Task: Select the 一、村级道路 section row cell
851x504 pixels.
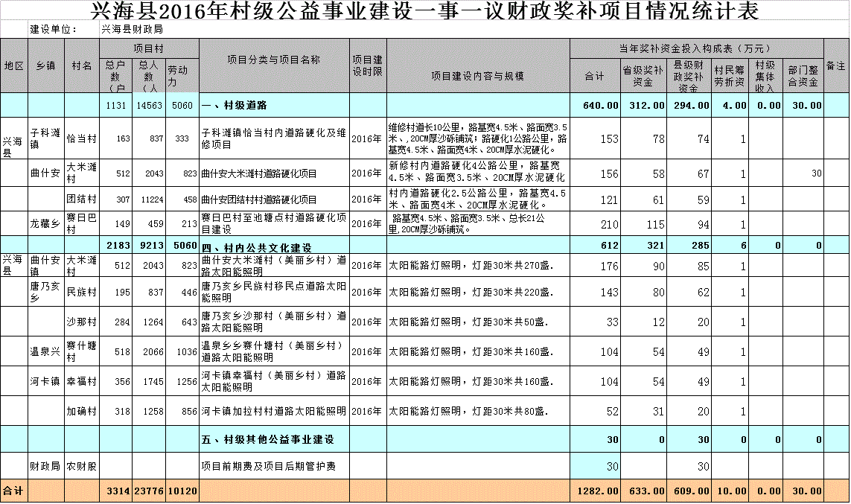Action: pos(274,105)
